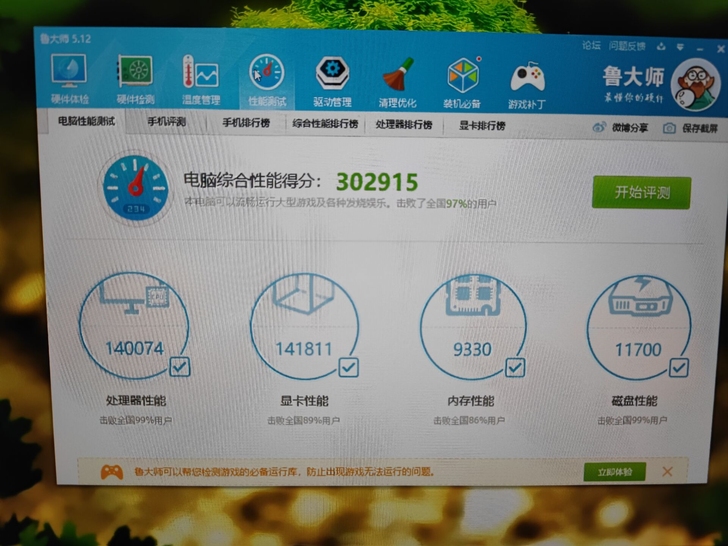Click the 内存性能 label
Image resolution: width=728 pixels, height=546 pixels.
point(471,401)
